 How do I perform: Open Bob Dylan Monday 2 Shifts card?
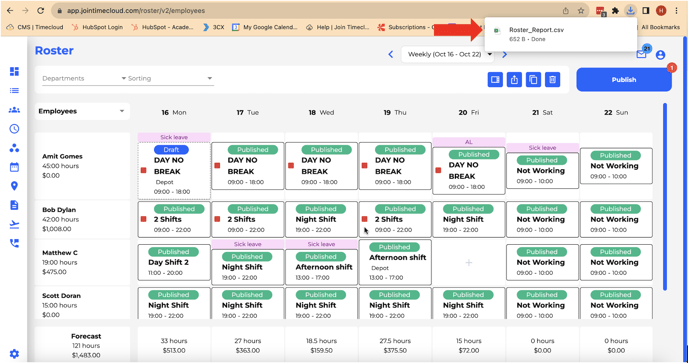click(x=174, y=219)
